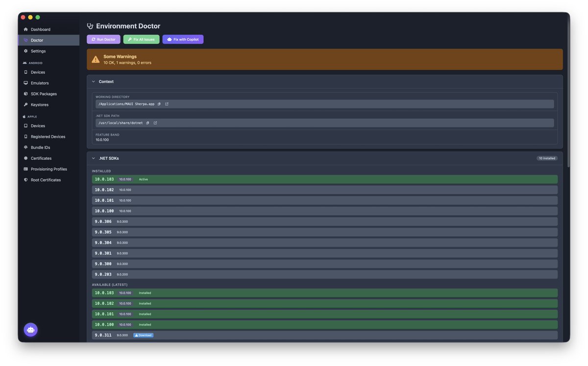Image resolution: width=588 pixels, height=366 pixels.
Task: Click the Fix All Issues button
Action: click(141, 39)
